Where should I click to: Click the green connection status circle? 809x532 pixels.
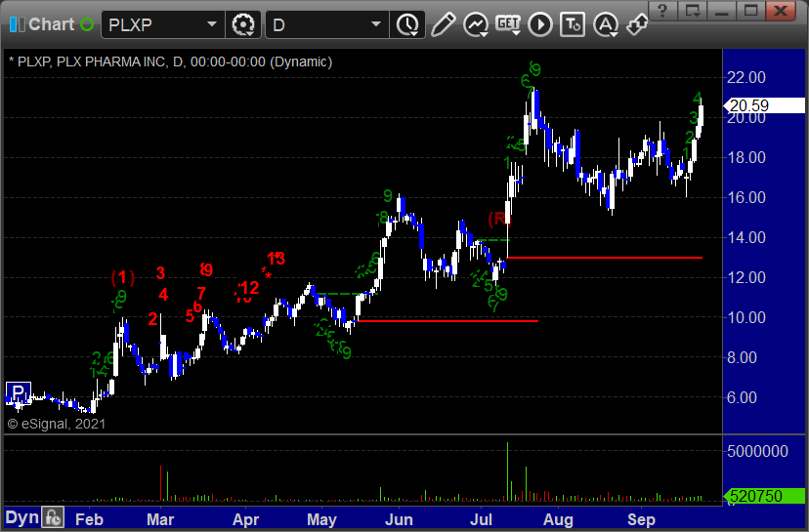(x=87, y=24)
